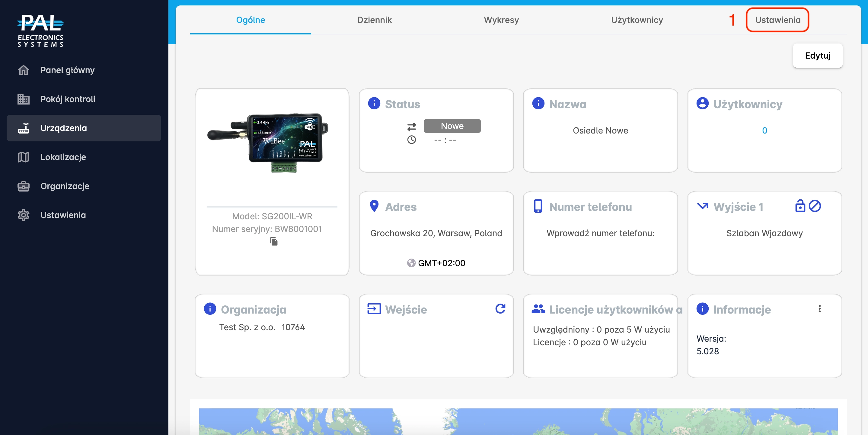
Task: Go to Pokój kontroli in the sidebar
Action: pyautogui.click(x=67, y=99)
